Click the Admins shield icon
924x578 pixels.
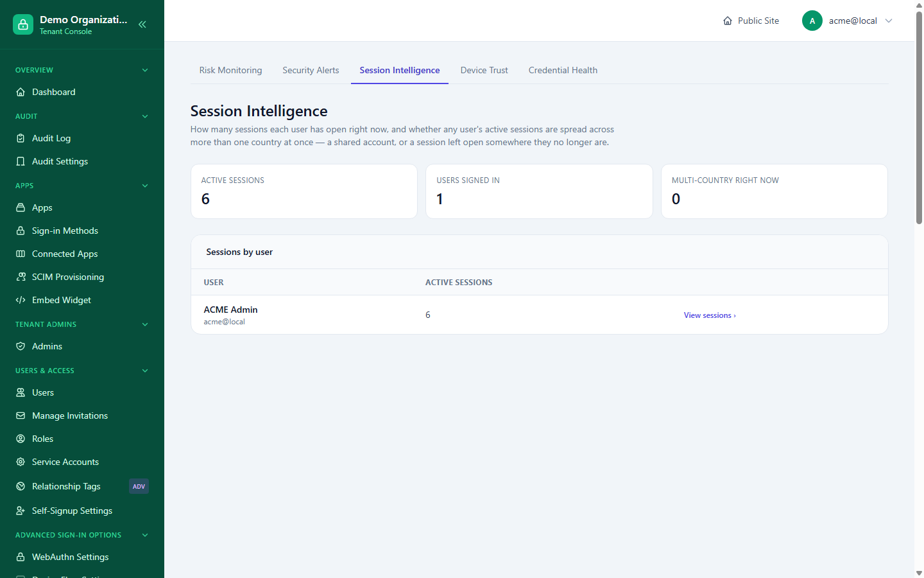(x=21, y=346)
